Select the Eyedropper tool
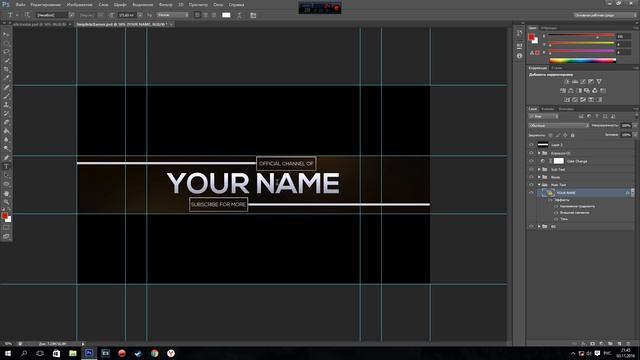640x360 pixels. click(x=6, y=78)
